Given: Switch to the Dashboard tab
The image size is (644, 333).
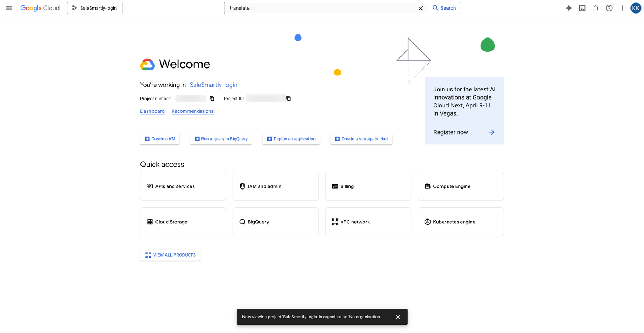Looking at the screenshot, I should tap(152, 111).
